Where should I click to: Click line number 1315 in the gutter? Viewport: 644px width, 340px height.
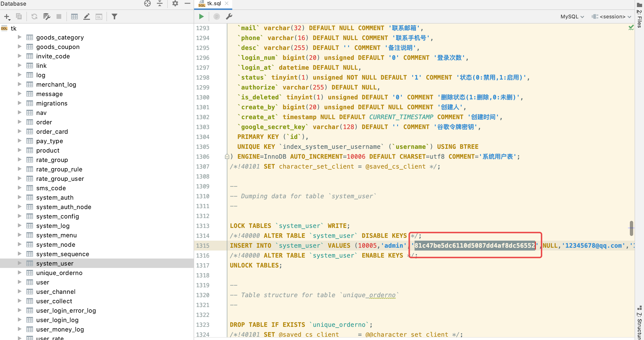pyautogui.click(x=203, y=246)
